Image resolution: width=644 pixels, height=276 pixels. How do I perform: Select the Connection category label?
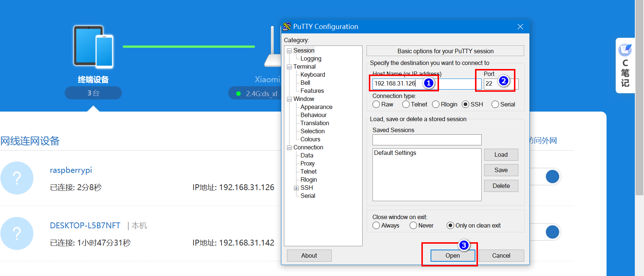308,147
